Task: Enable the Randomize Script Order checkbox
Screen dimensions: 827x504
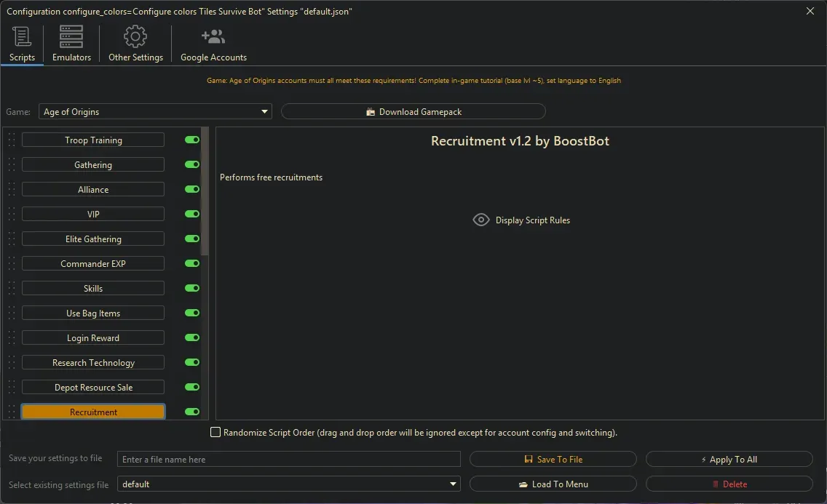Action: [x=215, y=431]
